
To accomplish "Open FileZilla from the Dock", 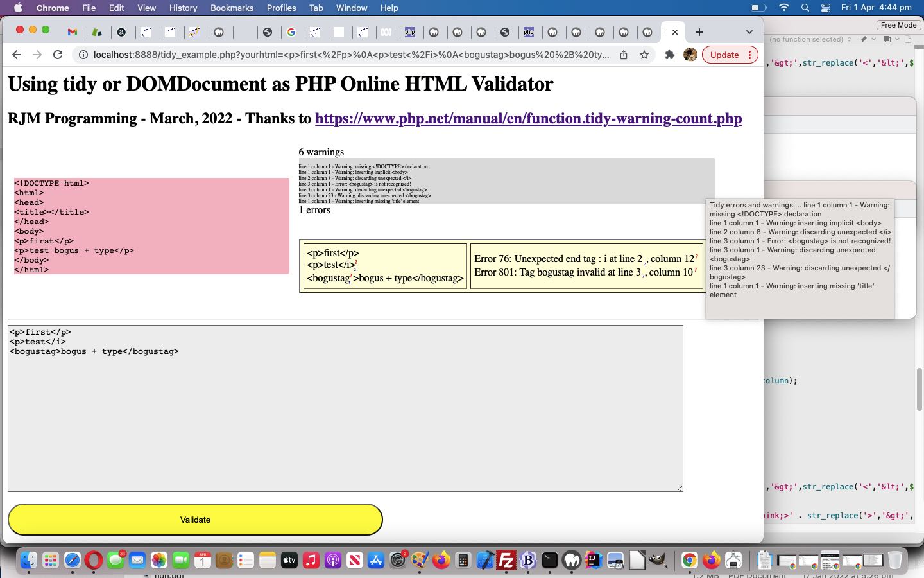I will pos(506,560).
